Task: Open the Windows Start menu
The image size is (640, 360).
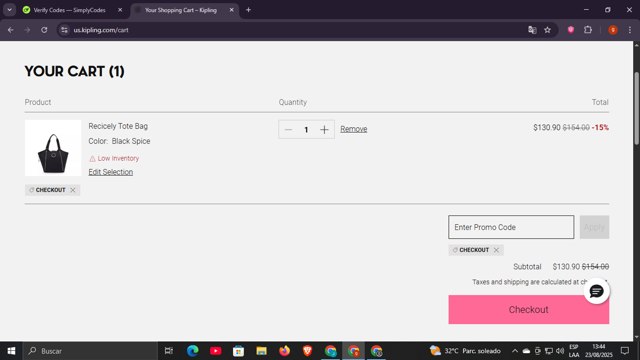Action: coord(11,351)
